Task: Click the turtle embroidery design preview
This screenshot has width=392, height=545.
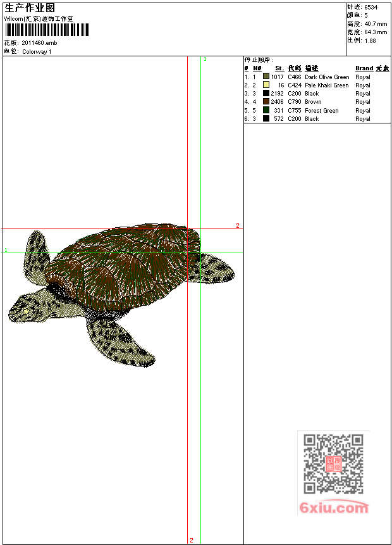Action: point(120,285)
